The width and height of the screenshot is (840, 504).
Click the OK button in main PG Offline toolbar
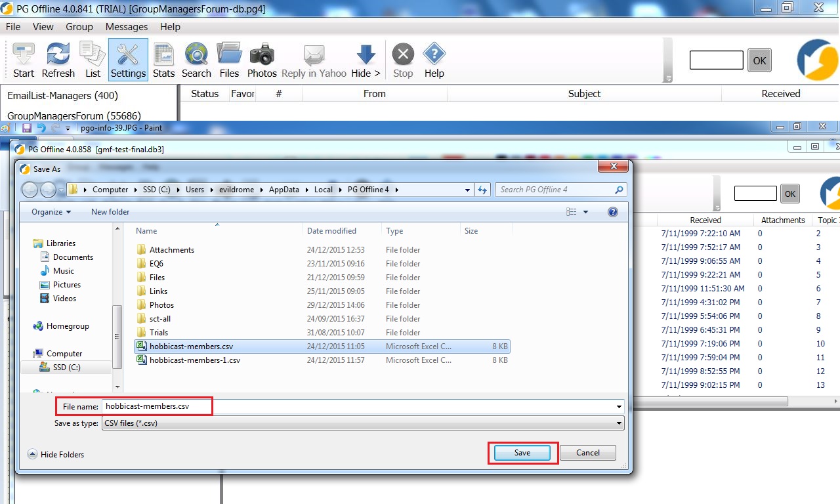coord(759,60)
